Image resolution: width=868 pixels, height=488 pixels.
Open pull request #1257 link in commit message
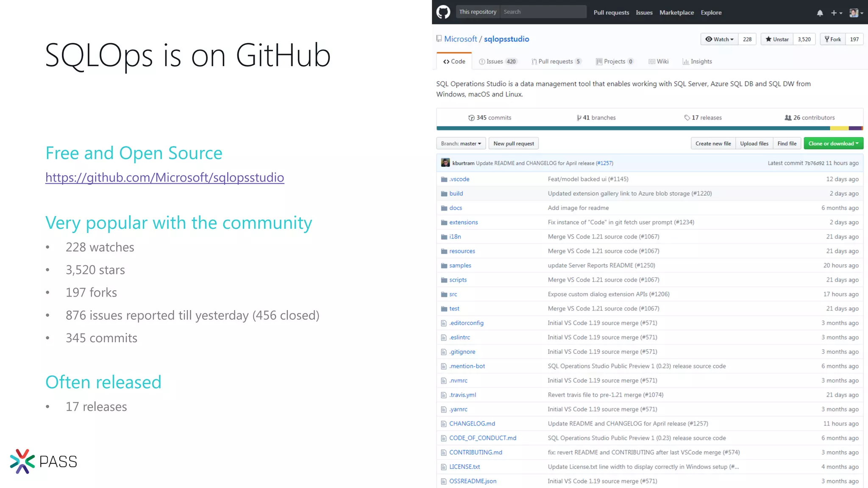604,163
